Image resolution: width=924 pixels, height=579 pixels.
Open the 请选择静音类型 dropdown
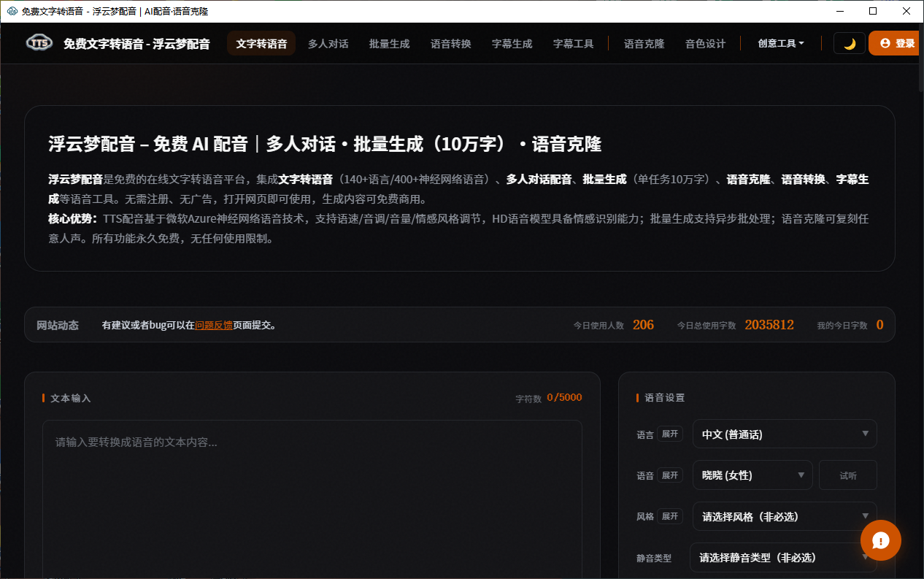[783, 557]
